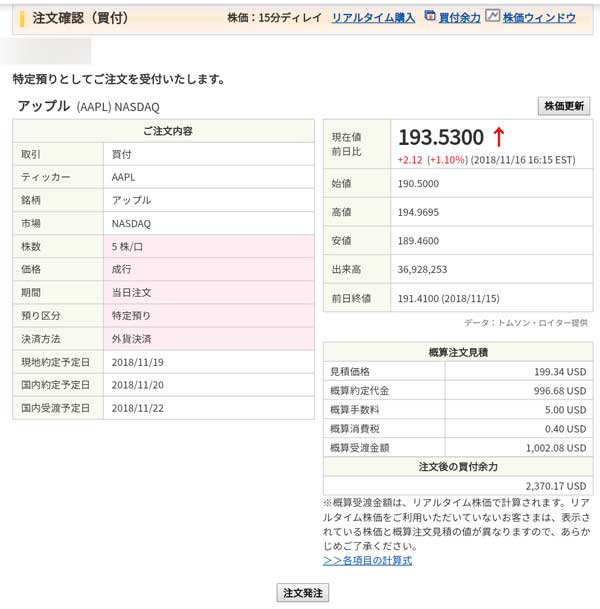Submit order with 注文発注 button
This screenshot has width=600, height=609.
pyautogui.click(x=302, y=592)
